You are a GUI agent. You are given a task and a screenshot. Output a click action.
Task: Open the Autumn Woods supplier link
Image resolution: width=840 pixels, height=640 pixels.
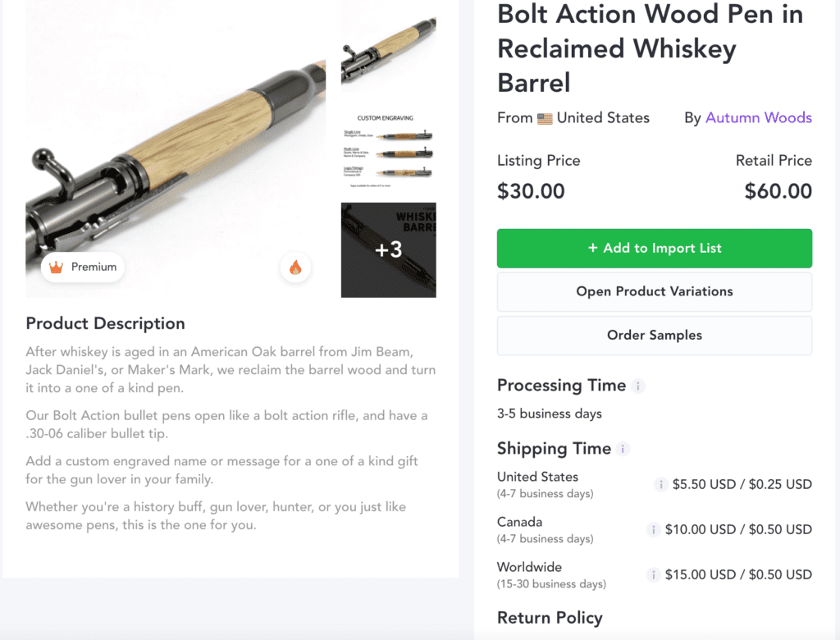758,117
